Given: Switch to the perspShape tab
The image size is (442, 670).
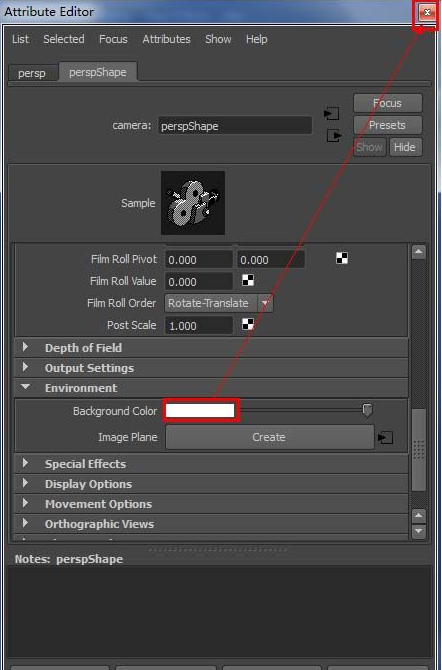Looking at the screenshot, I should [98, 72].
